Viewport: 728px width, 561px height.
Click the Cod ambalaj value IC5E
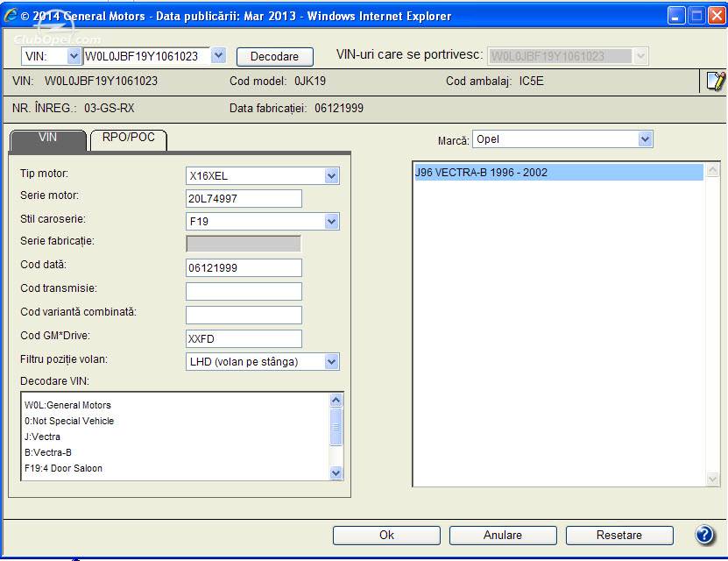point(531,81)
